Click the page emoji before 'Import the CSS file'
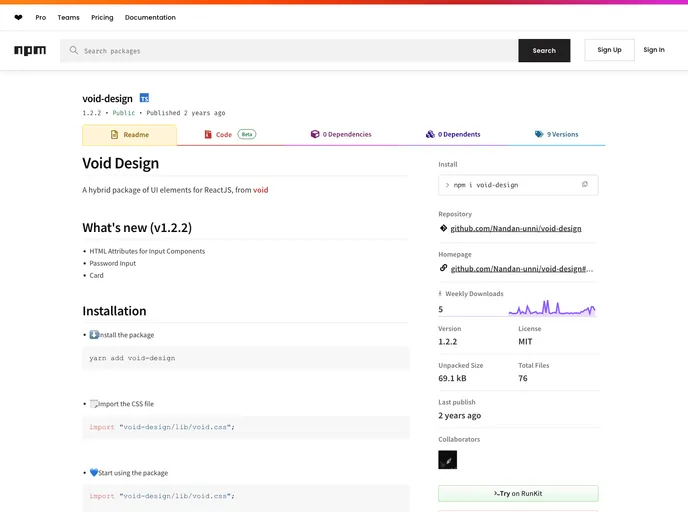 tap(94, 404)
